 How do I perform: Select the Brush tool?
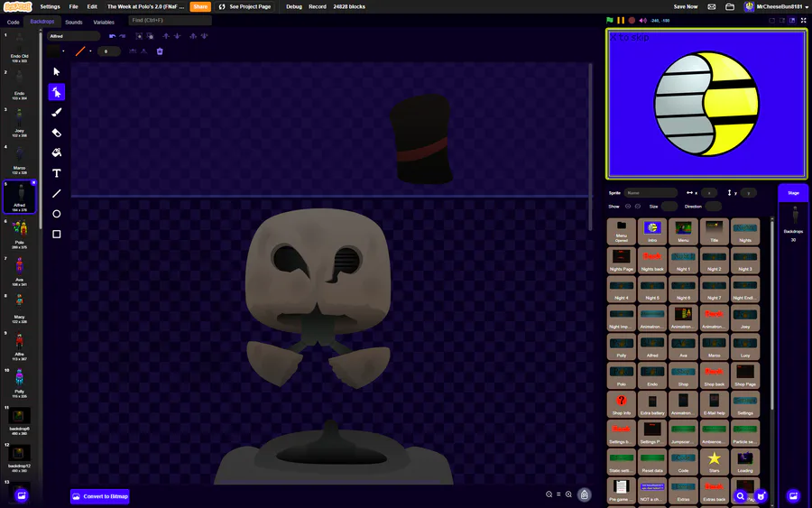[57, 113]
